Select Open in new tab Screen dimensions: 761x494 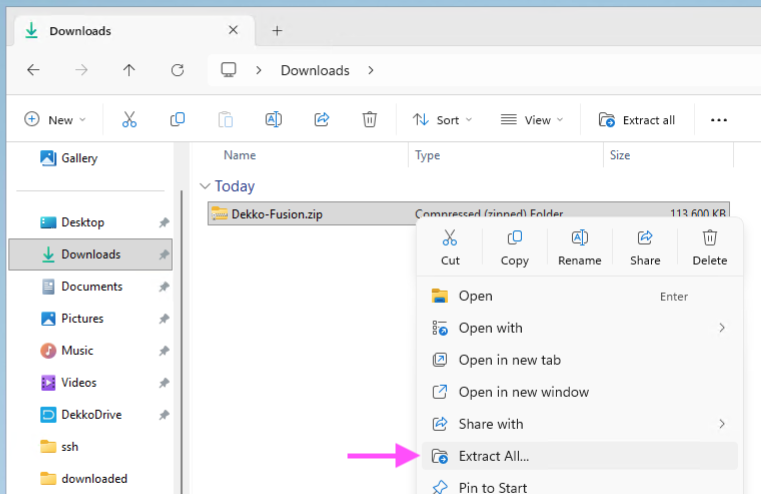(579, 360)
